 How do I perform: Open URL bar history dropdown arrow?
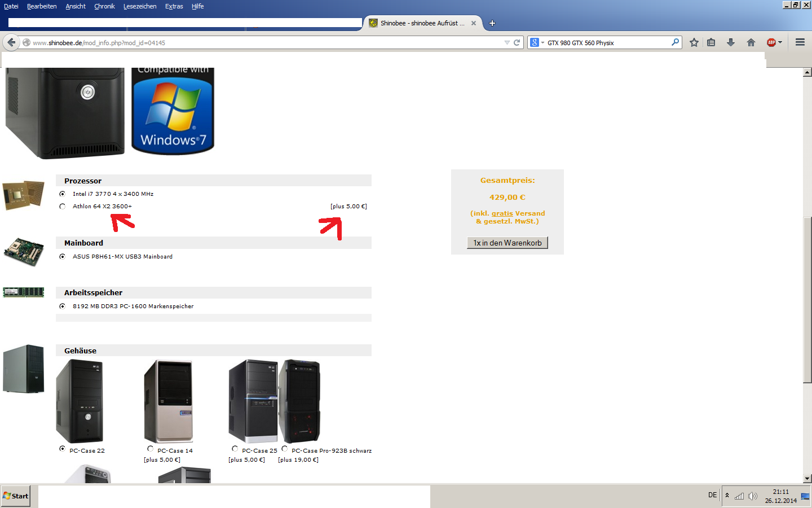coord(507,42)
